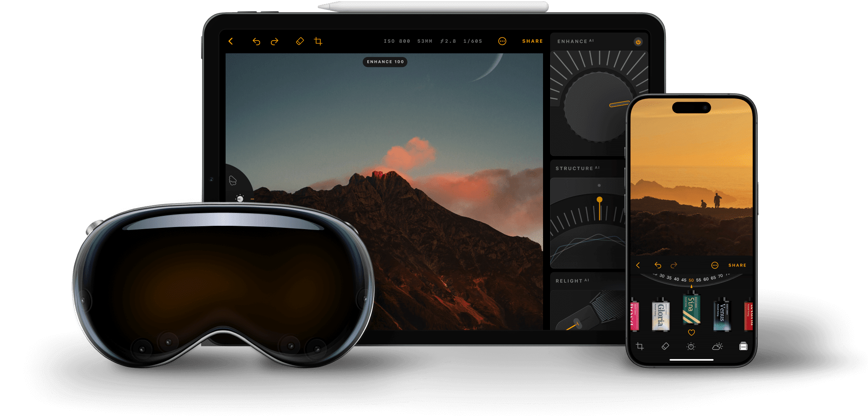The image size is (868, 416).
Task: Toggle the Enhance AI power button
Action: click(x=638, y=42)
